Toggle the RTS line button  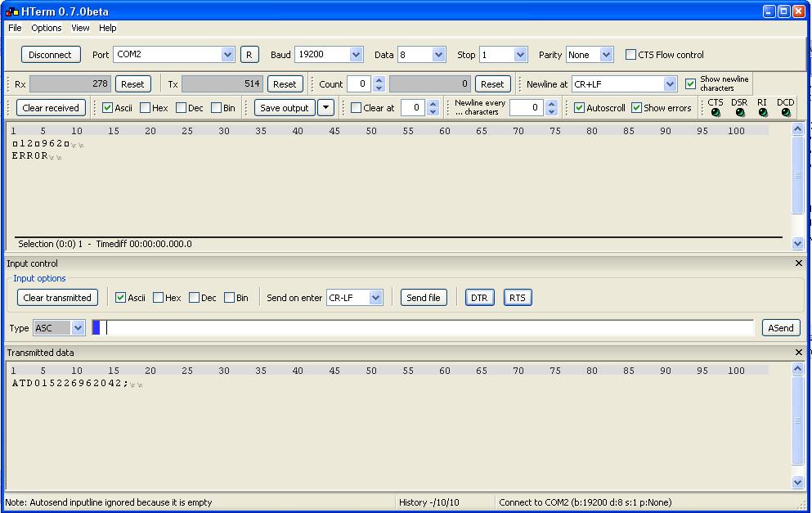(518, 298)
